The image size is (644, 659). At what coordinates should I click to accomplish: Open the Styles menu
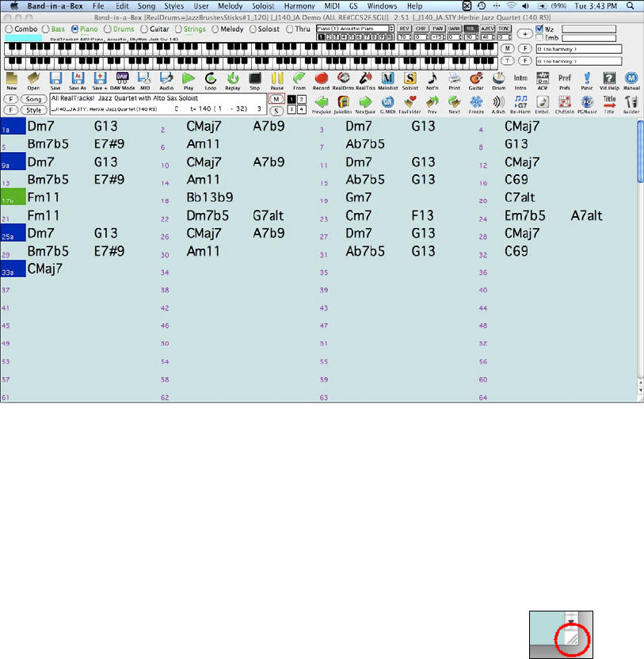173,6
